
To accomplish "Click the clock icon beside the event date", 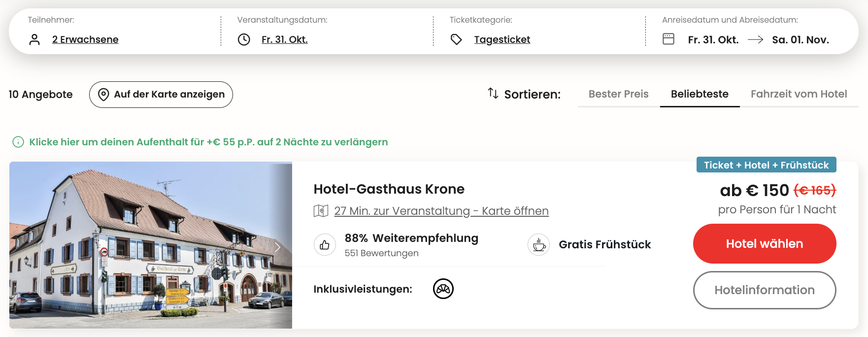I will pyautogui.click(x=244, y=39).
